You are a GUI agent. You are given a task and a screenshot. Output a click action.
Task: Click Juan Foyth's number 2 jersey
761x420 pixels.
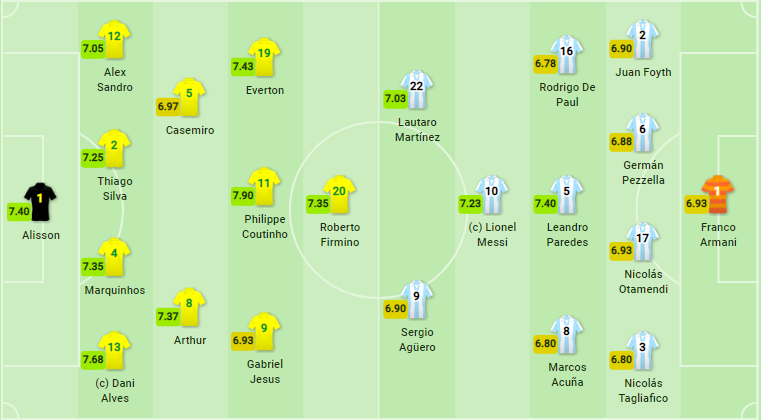(642, 38)
